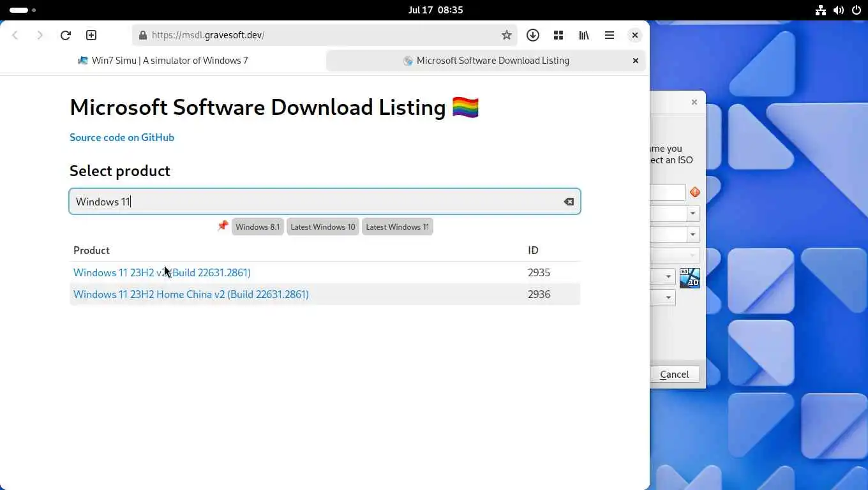Go forward to the next page
This screenshot has width=868, height=490.
click(x=40, y=35)
